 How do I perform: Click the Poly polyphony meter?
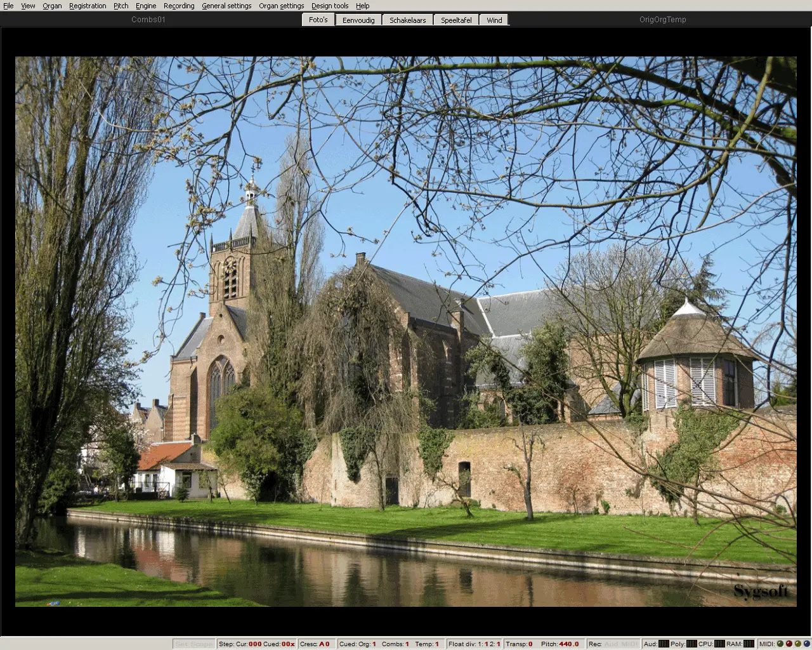[x=691, y=644]
